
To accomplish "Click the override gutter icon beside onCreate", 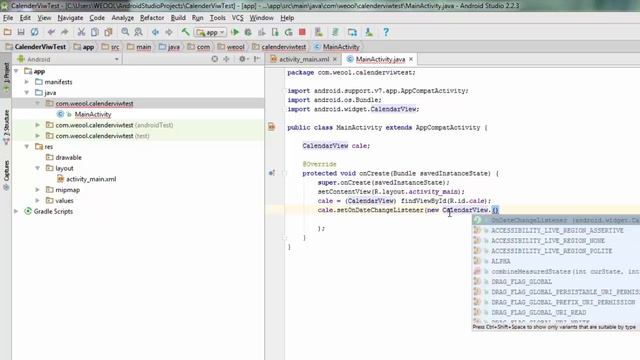I will pos(271,173).
